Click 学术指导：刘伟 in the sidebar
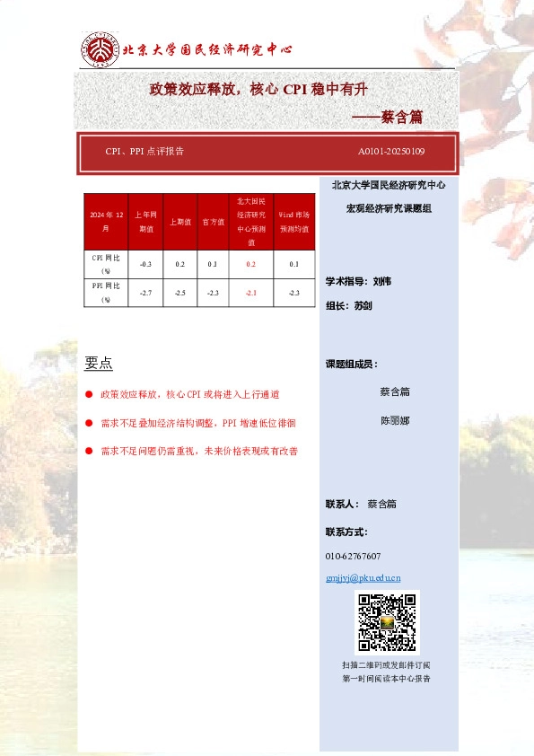This screenshot has width=534, height=756. [358, 281]
